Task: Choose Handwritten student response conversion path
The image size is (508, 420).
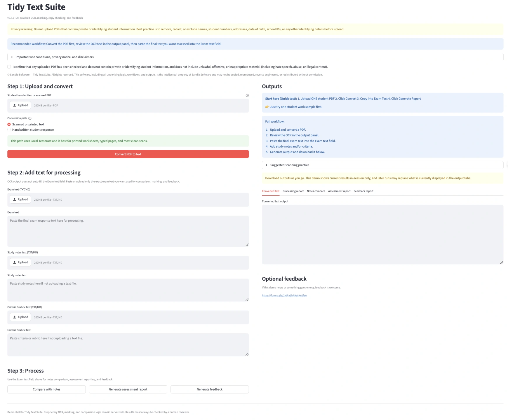Action: click(9, 130)
